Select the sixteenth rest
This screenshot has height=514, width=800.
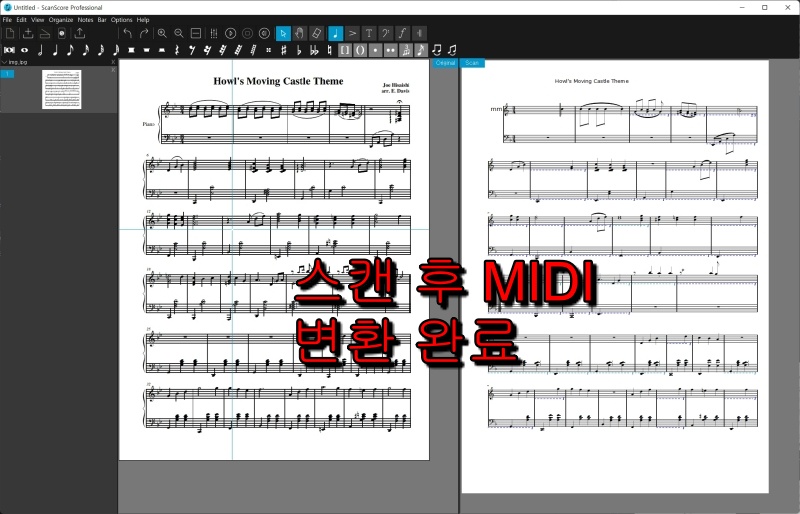click(208, 50)
